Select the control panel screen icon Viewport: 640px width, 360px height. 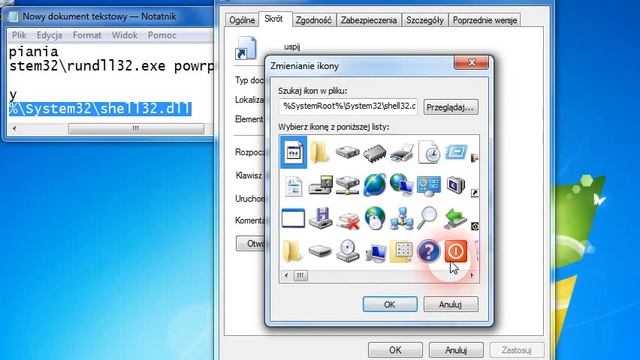coord(429,186)
